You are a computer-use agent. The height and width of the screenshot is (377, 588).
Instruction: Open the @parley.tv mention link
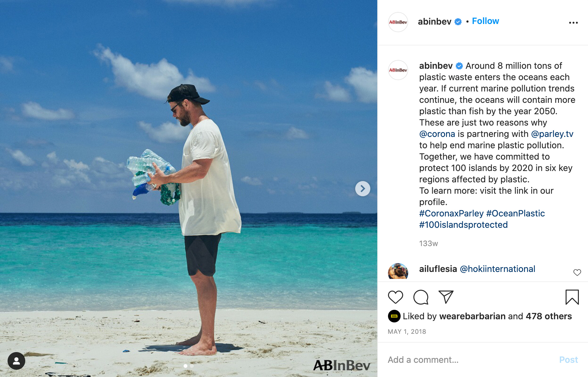pos(552,134)
